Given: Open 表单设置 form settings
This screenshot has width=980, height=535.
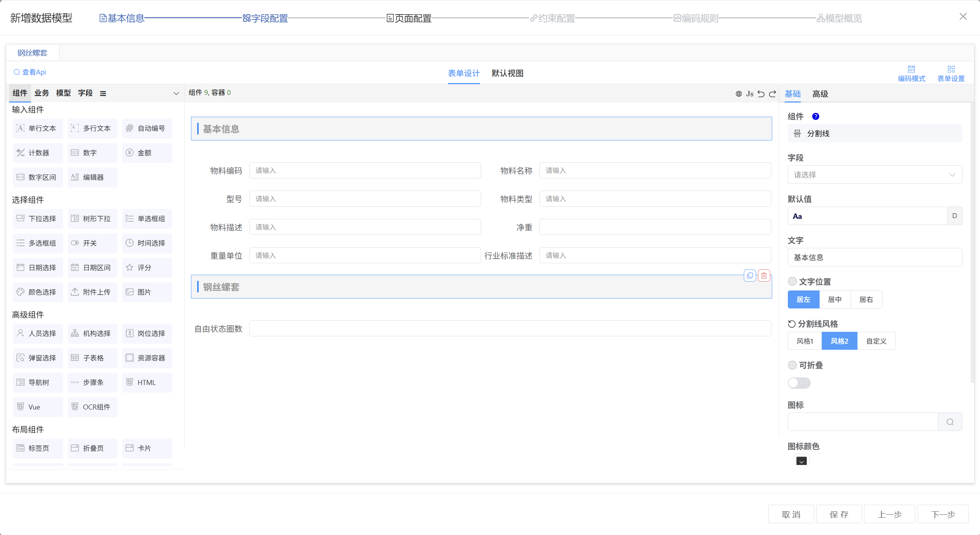Looking at the screenshot, I should pos(951,73).
